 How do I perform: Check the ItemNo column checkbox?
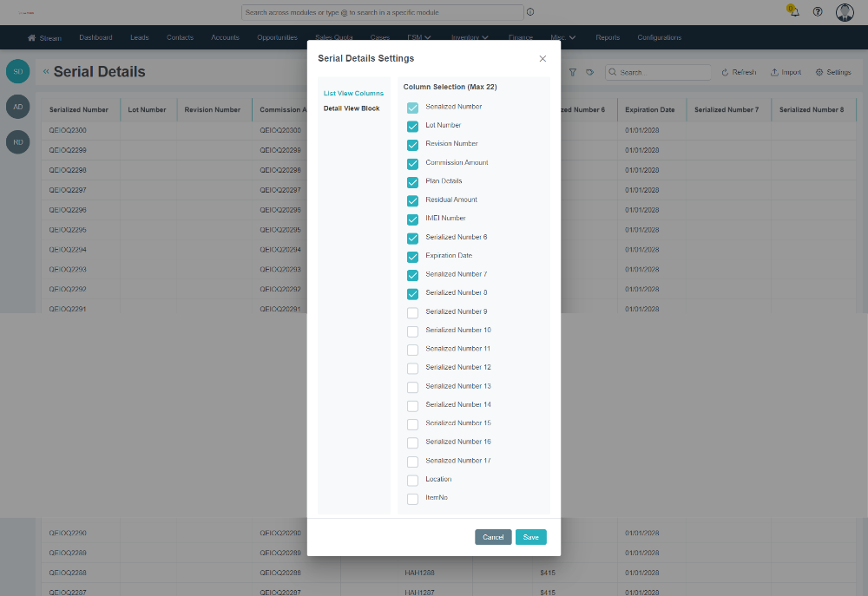click(x=412, y=499)
